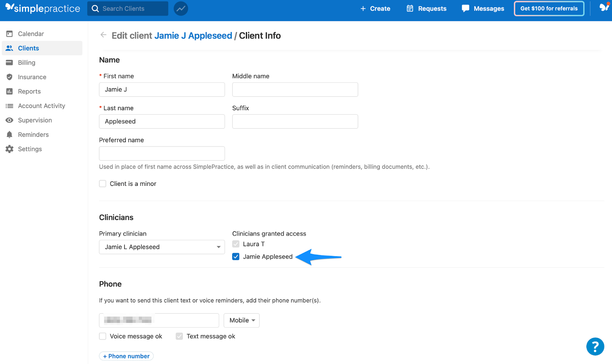Image resolution: width=612 pixels, height=364 pixels.
Task: Open the Jamie J Appleseed client link
Action: 193,36
